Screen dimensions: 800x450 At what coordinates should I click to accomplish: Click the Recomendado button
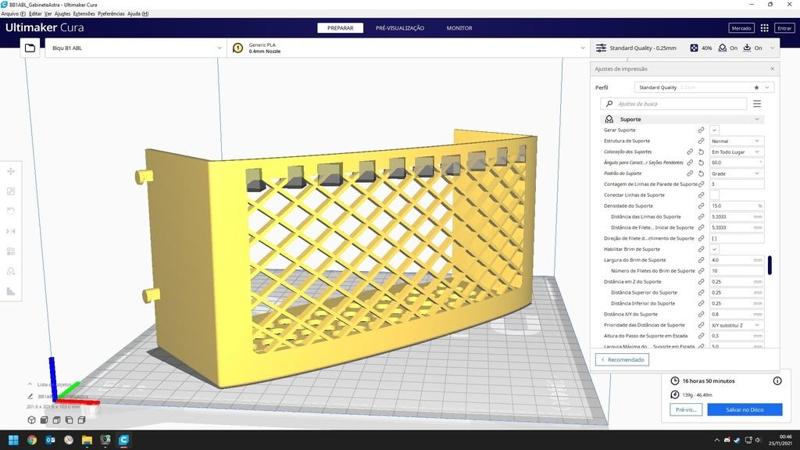[x=622, y=360]
